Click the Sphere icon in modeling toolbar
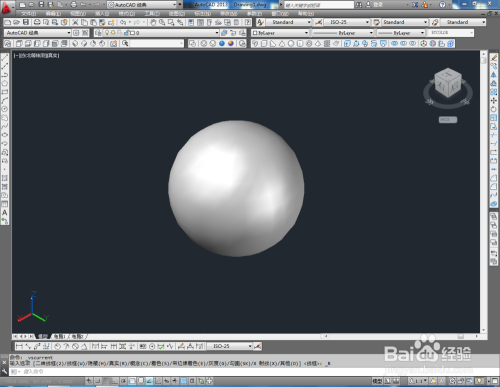 click(291, 44)
